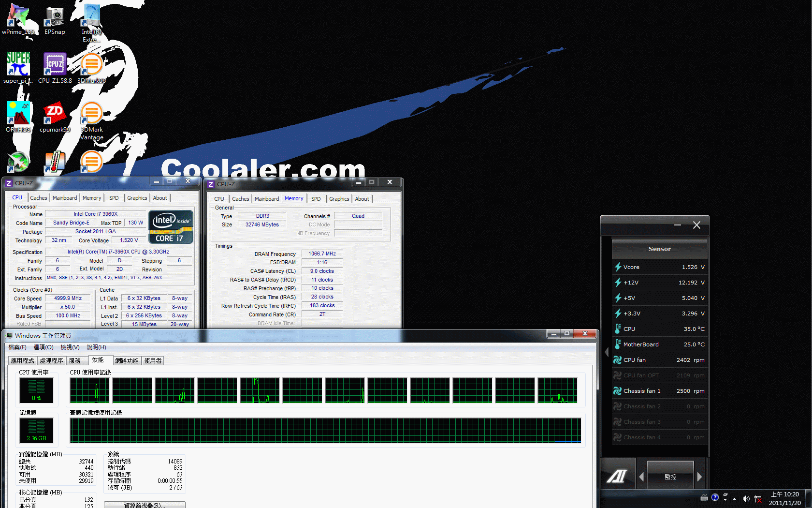
Task: Click the Vcore lightning icon in Sensor panel
Action: pyautogui.click(x=618, y=267)
